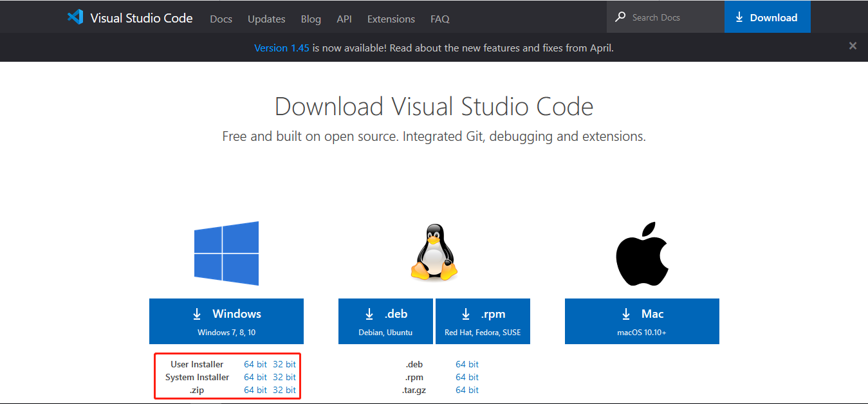Click the blue Windows logo
The image size is (868, 404).
point(226,253)
